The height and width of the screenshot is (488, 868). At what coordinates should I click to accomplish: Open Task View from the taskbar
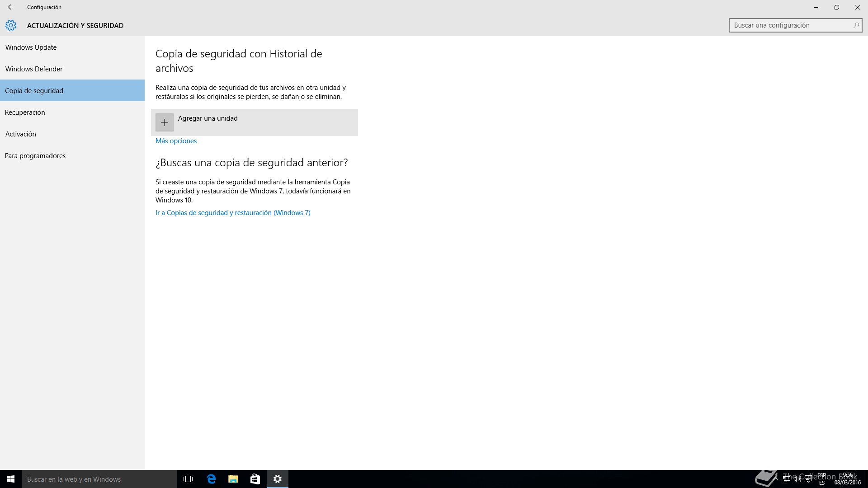188,479
